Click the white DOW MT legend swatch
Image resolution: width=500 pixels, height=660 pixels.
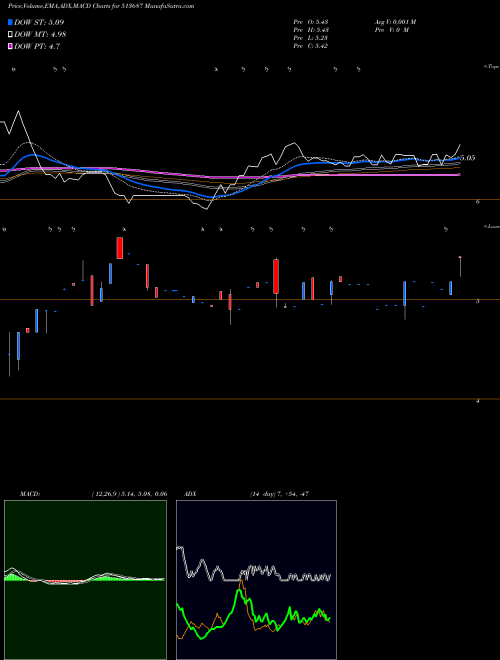[10, 34]
